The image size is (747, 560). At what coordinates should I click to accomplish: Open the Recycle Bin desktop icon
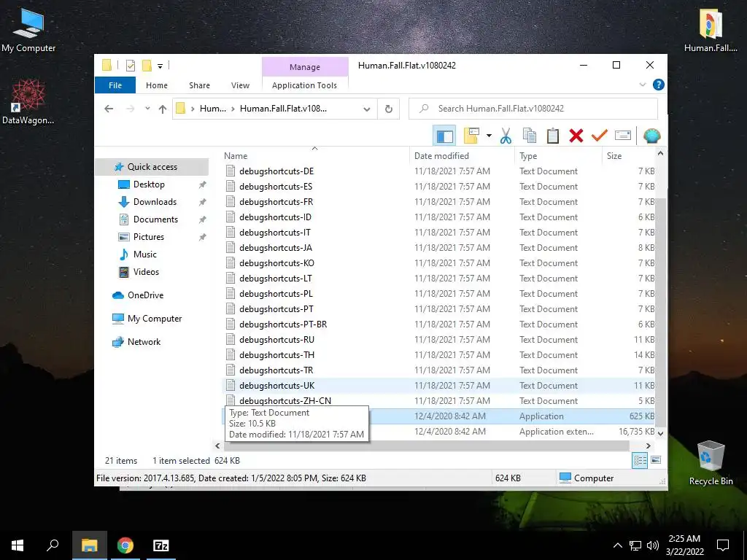pyautogui.click(x=711, y=463)
